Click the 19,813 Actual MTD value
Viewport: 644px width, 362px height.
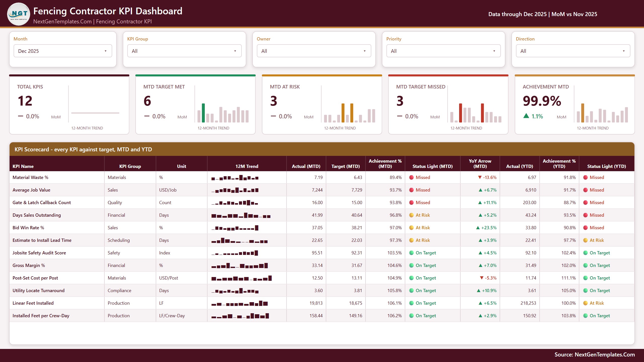(x=316, y=303)
